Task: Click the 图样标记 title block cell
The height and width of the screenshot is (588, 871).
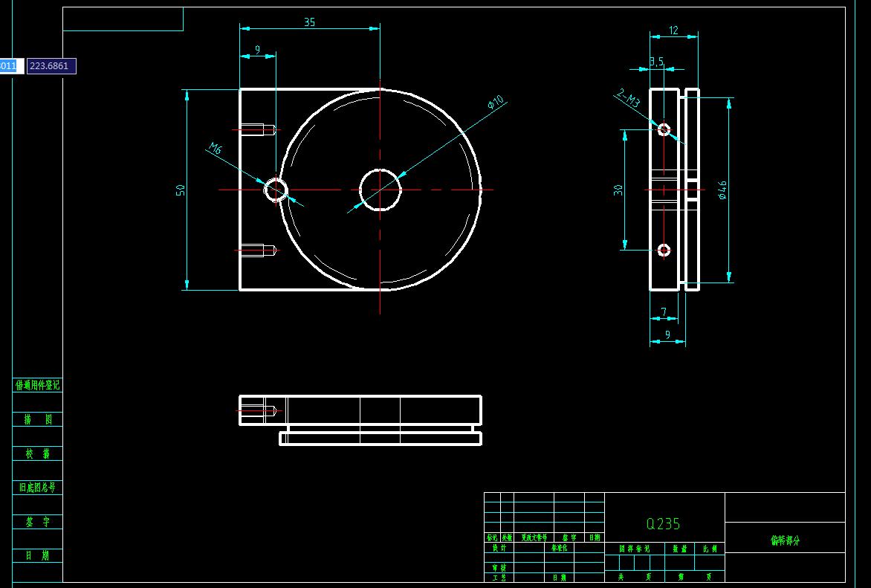Action: 635,549
